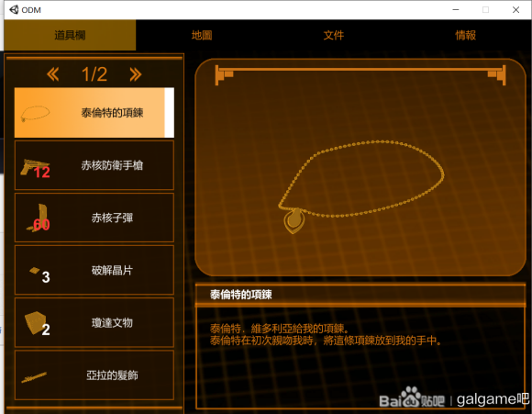Go to next inventory page arrow
The image size is (532, 414).
pyautogui.click(x=136, y=74)
